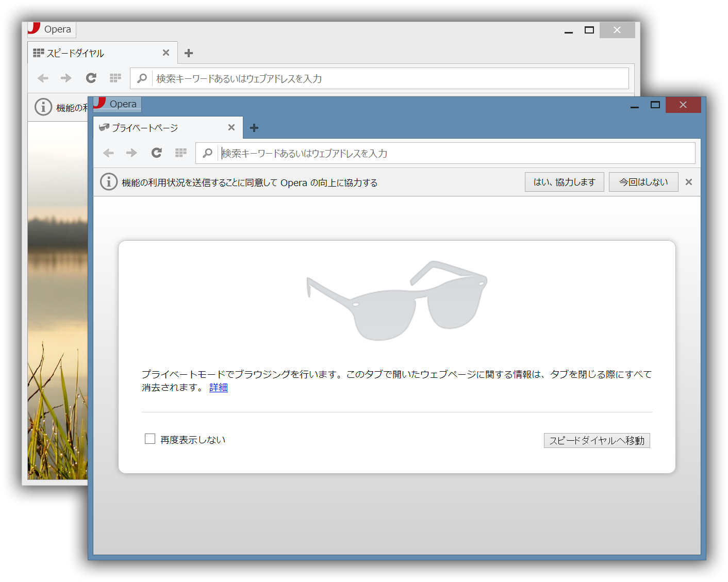Go forward in the private window
The height and width of the screenshot is (582, 728).
pyautogui.click(x=131, y=153)
